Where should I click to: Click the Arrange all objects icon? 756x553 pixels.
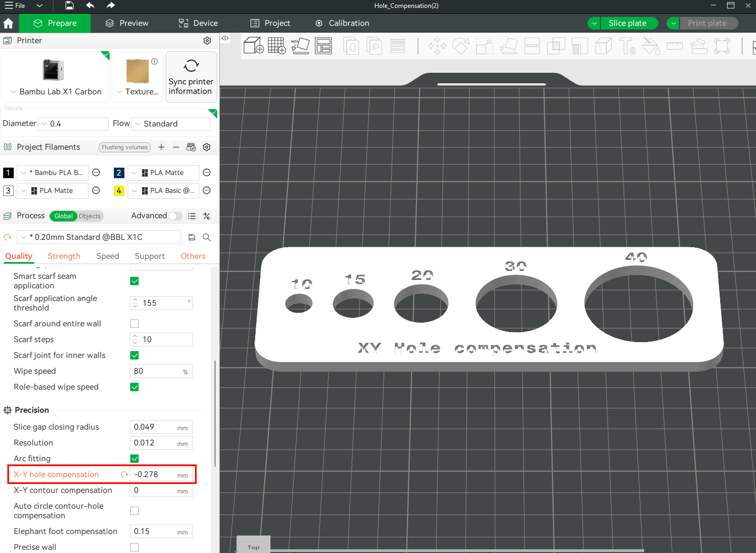point(323,46)
